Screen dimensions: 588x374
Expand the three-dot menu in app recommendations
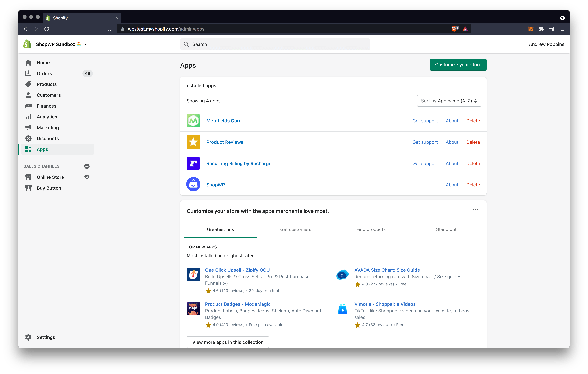point(475,209)
